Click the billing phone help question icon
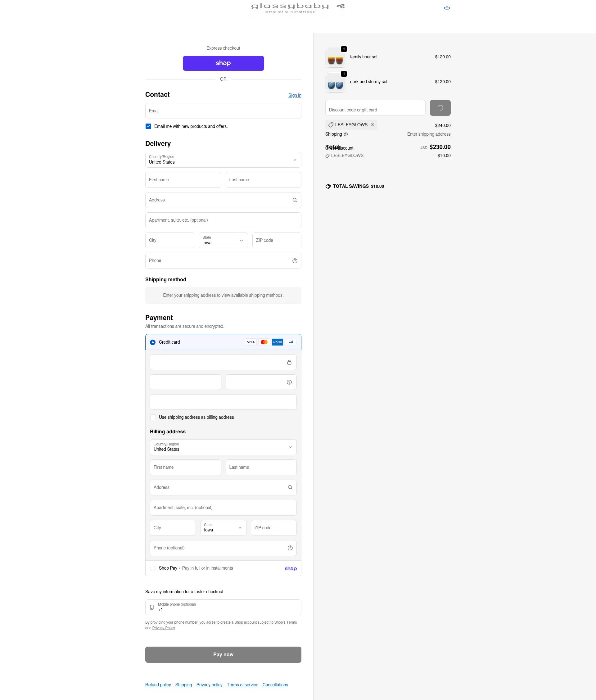This screenshot has height=700, width=596. click(x=290, y=548)
